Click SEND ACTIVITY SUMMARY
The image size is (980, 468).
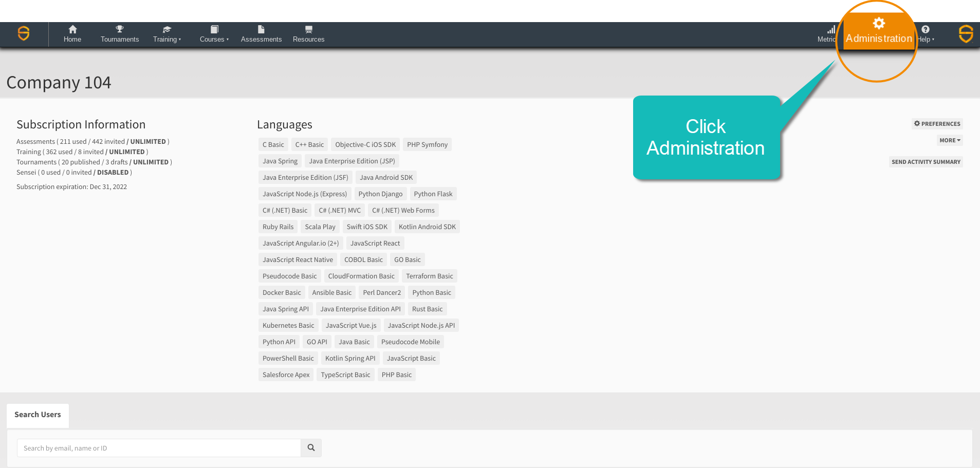point(926,161)
